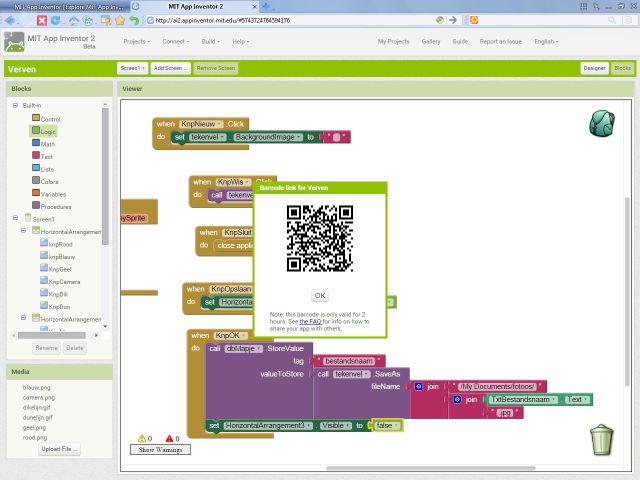Collapse the Built-in tree node
This screenshot has height=480, width=640.
click(15, 105)
